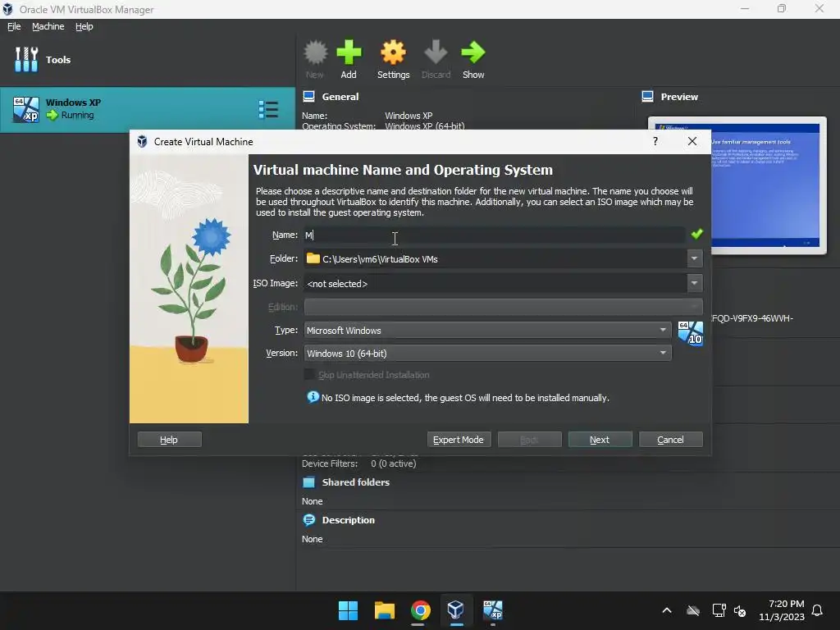This screenshot has height=630, width=840.
Task: Click the Back button
Action: 529,440
